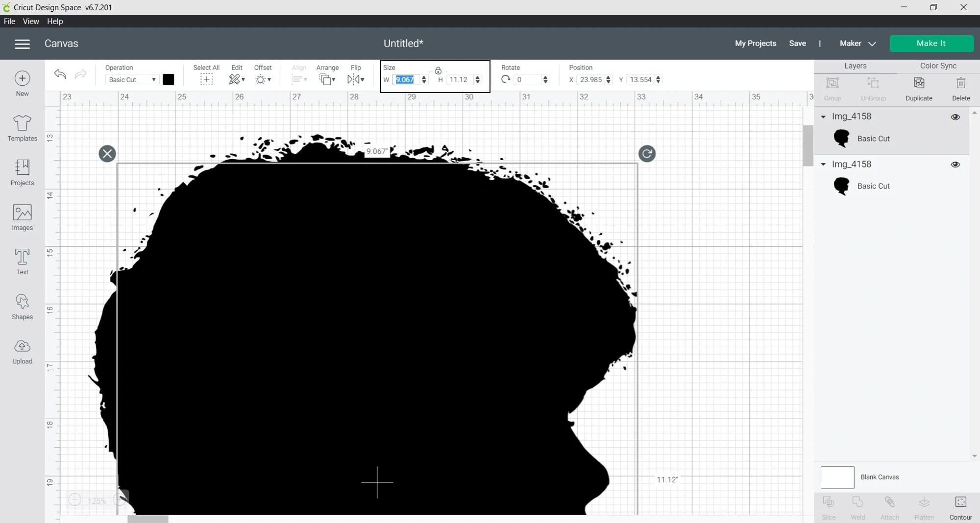Screen dimensions: 980x523
Task: Click the Blank Canvas color swatch
Action: pos(837,477)
